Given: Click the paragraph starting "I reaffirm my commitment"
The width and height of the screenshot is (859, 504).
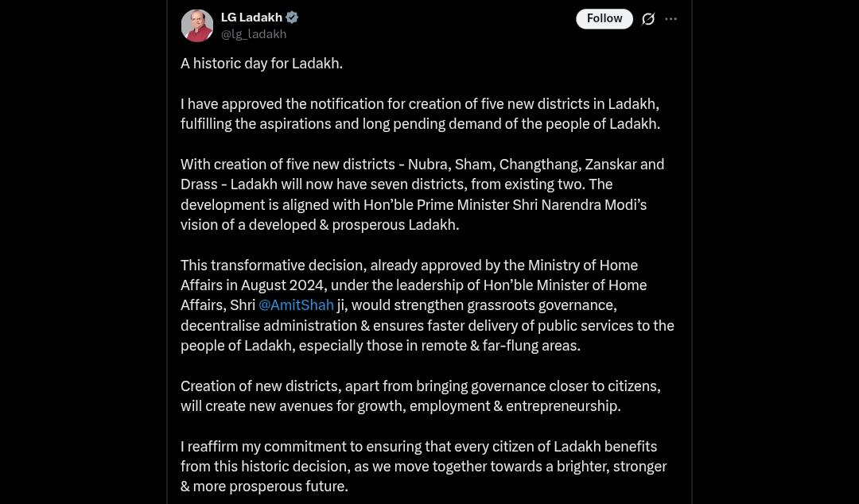Looking at the screenshot, I should (x=422, y=467).
